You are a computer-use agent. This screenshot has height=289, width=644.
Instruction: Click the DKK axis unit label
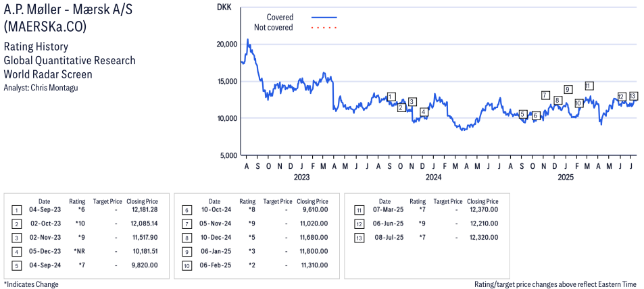click(x=224, y=7)
